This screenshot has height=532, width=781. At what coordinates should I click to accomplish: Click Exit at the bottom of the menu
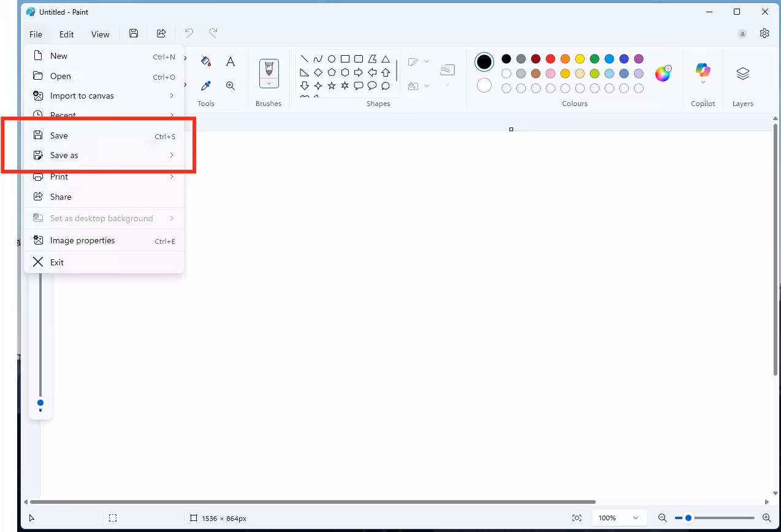pos(56,262)
